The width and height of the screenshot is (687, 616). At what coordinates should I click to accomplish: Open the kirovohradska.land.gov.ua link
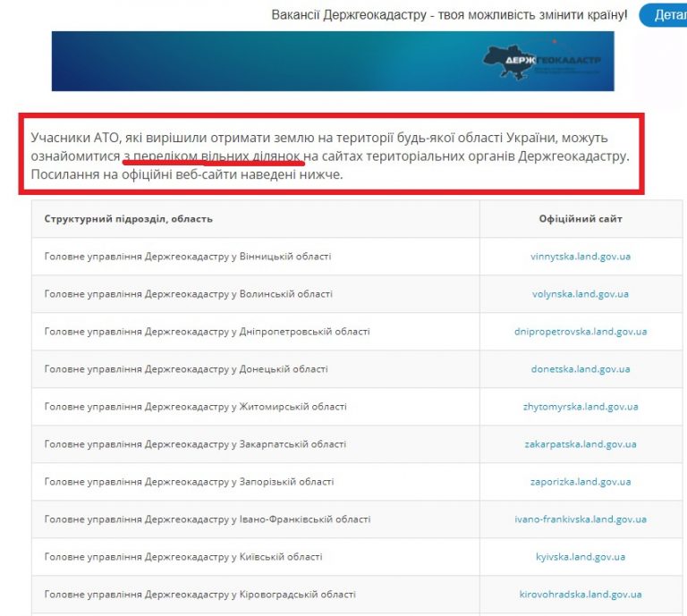click(580, 595)
